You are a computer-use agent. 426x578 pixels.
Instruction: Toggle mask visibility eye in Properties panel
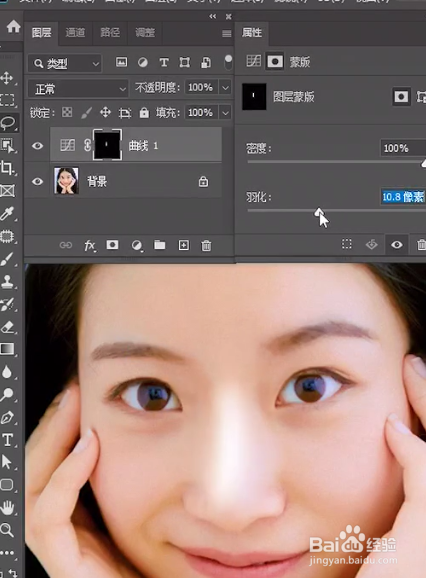397,244
